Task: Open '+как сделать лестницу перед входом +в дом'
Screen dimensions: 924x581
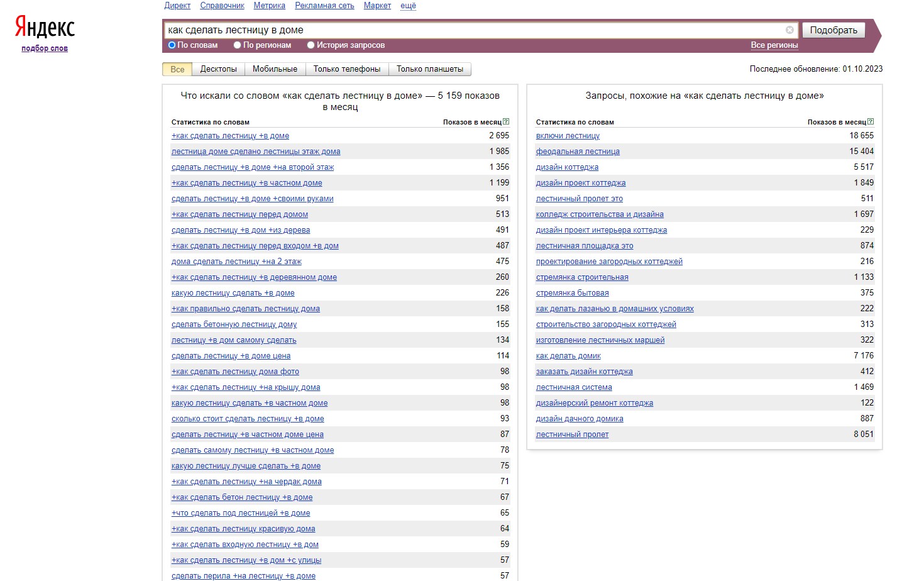Action: [x=255, y=246]
